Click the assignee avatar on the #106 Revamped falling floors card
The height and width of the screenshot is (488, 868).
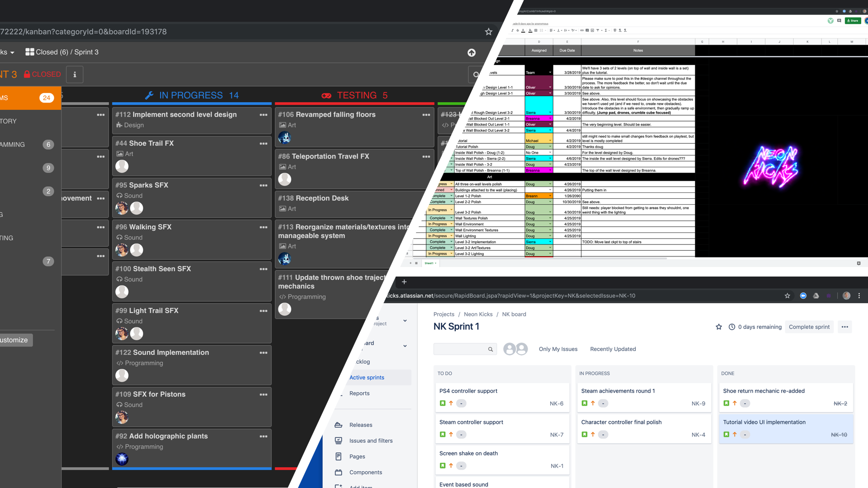(284, 137)
